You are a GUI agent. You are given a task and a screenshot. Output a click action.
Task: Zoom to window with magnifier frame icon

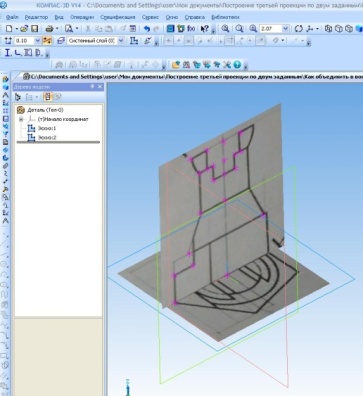(x=225, y=29)
